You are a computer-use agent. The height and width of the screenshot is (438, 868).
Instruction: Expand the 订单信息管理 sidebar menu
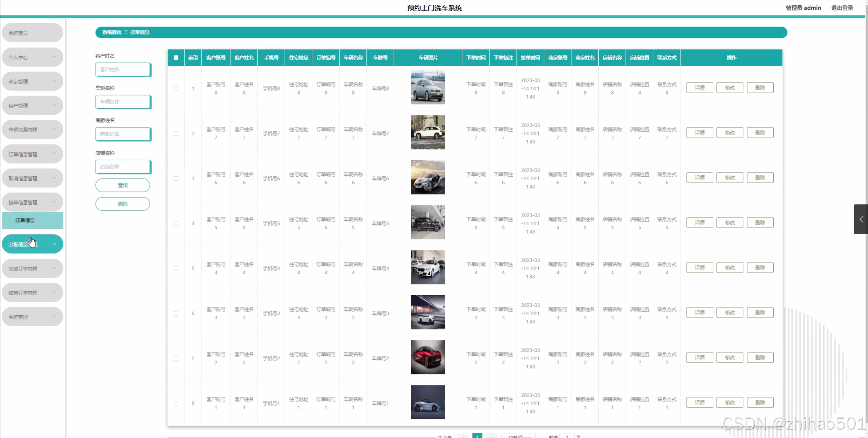[32, 154]
